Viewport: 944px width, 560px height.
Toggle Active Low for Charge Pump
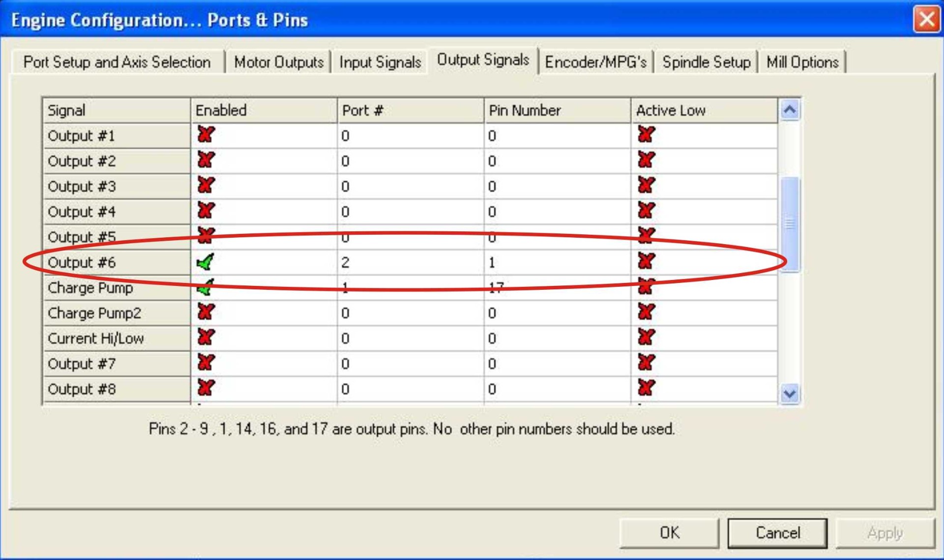(645, 287)
